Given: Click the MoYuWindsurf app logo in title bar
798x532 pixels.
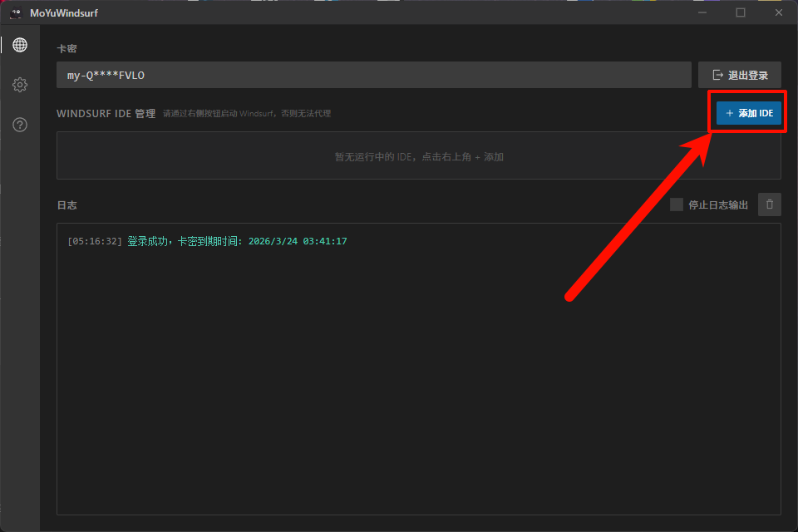Looking at the screenshot, I should point(15,12).
